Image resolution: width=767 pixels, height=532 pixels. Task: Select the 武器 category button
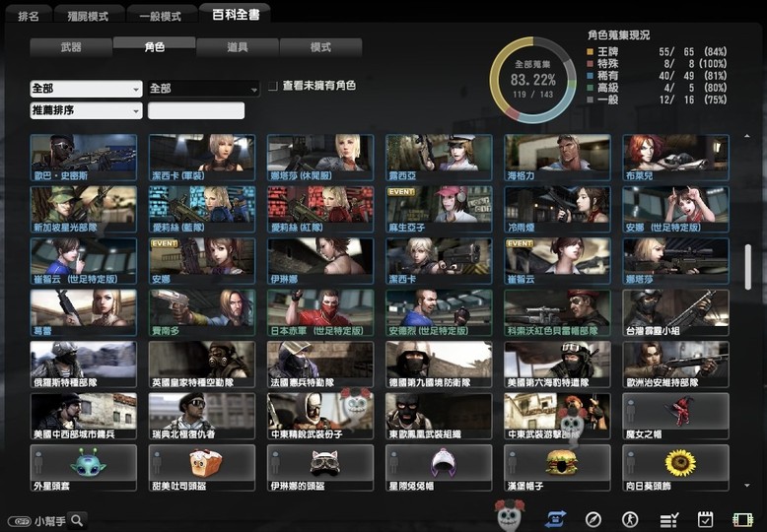[x=71, y=47]
